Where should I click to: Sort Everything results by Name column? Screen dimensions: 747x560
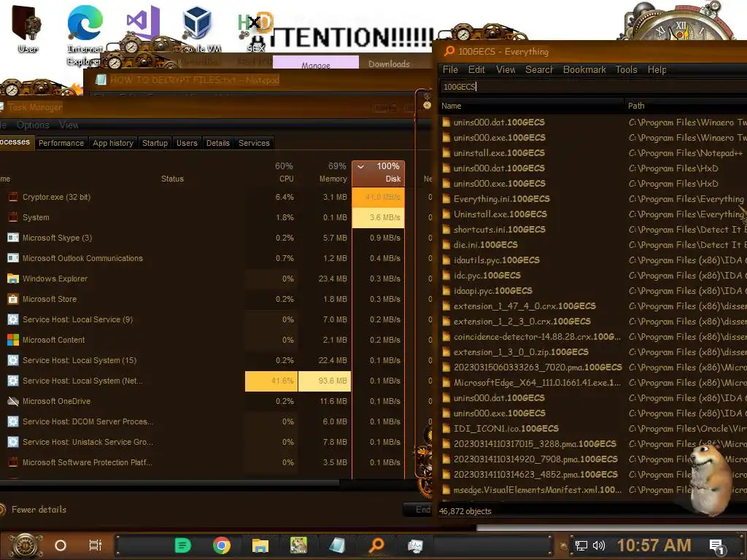click(531, 106)
